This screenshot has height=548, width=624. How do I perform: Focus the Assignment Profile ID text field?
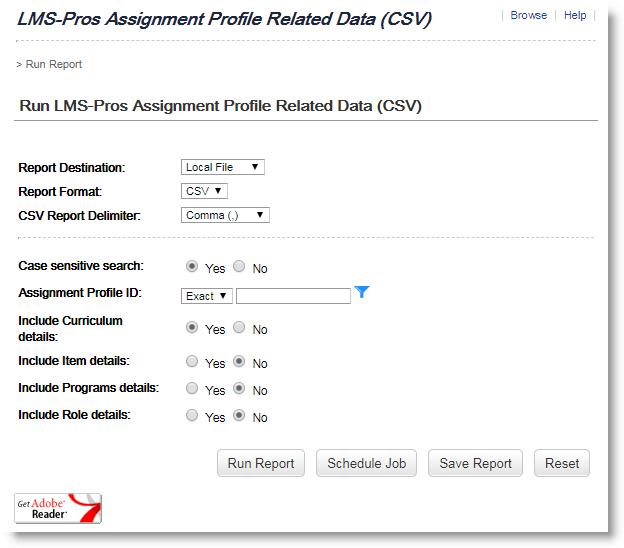coord(293,296)
